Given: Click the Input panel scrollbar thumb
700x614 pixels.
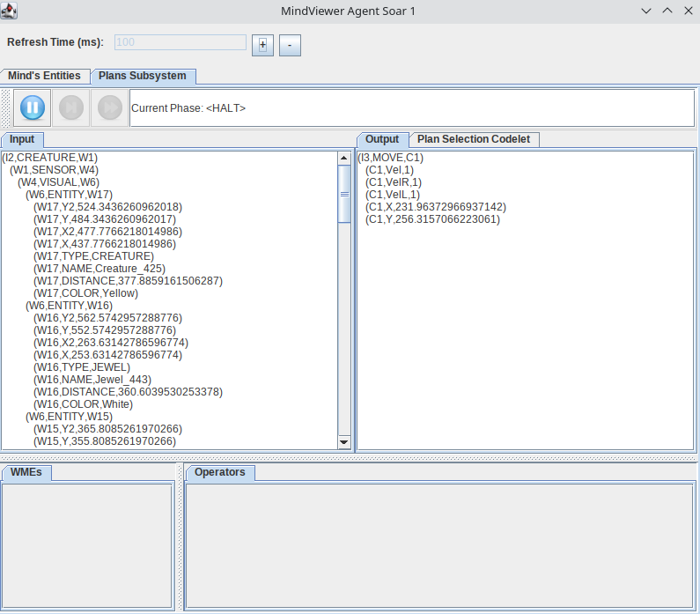Looking at the screenshot, I should click(344, 194).
